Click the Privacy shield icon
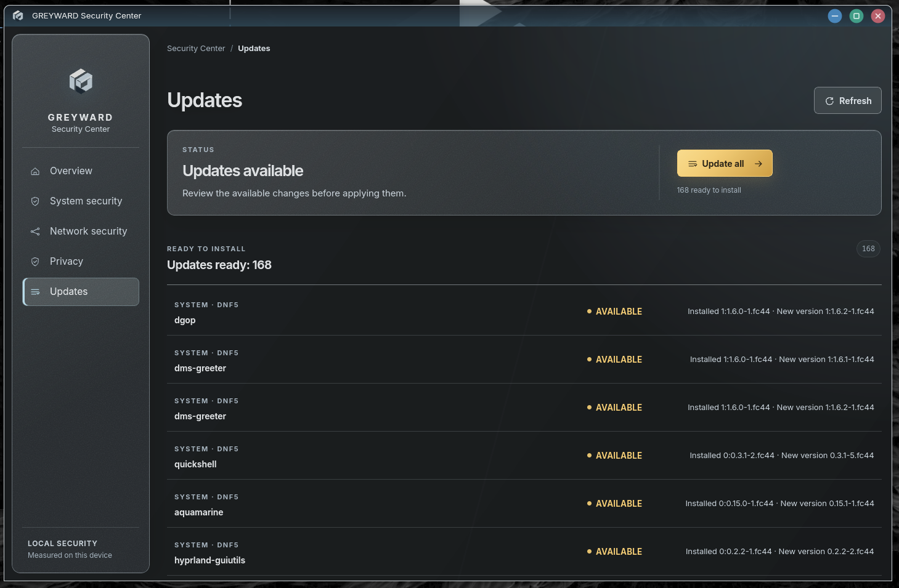The width and height of the screenshot is (899, 588). (x=35, y=262)
